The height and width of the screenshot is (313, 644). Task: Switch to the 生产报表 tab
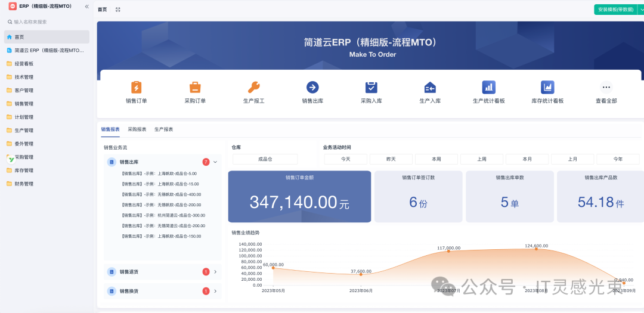[x=163, y=129]
